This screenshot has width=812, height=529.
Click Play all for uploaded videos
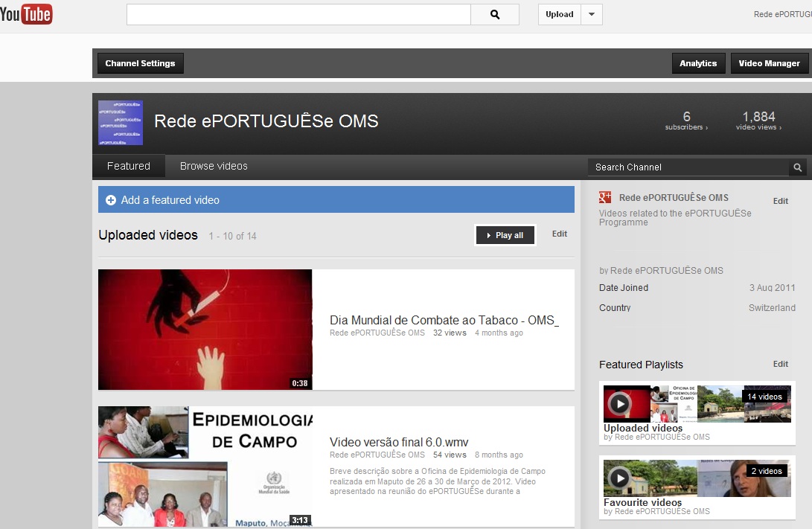tap(505, 235)
